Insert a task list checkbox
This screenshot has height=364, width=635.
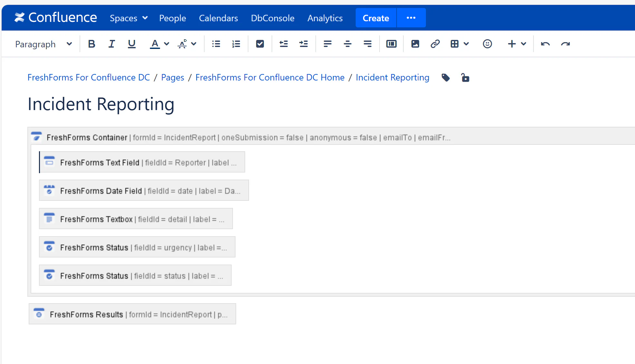pos(260,44)
